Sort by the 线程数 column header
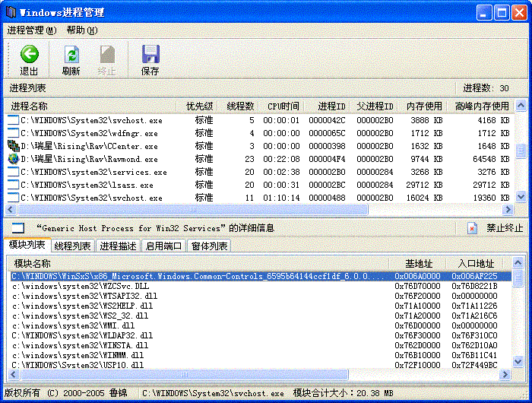The image size is (532, 403). click(x=238, y=106)
